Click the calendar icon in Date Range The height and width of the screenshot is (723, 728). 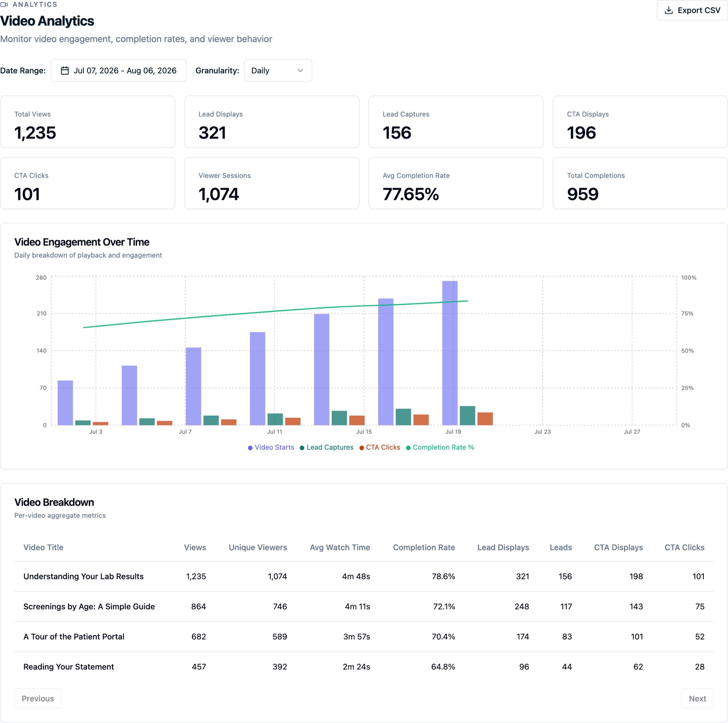click(65, 70)
